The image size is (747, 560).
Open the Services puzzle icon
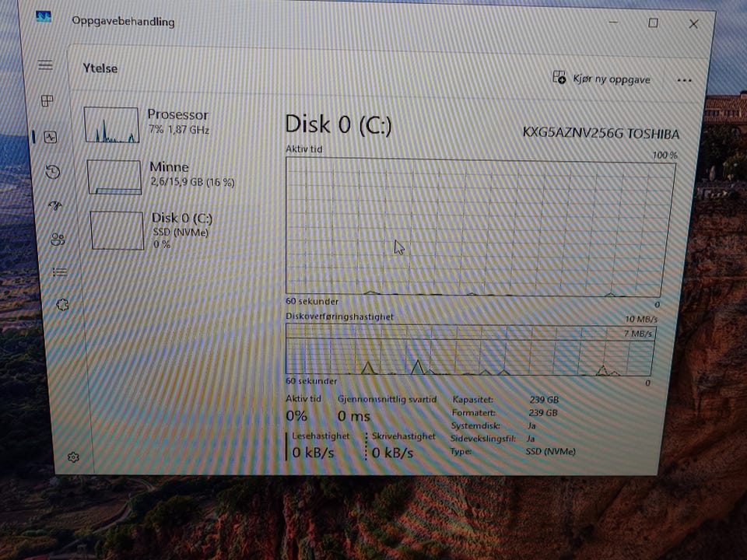(x=62, y=305)
